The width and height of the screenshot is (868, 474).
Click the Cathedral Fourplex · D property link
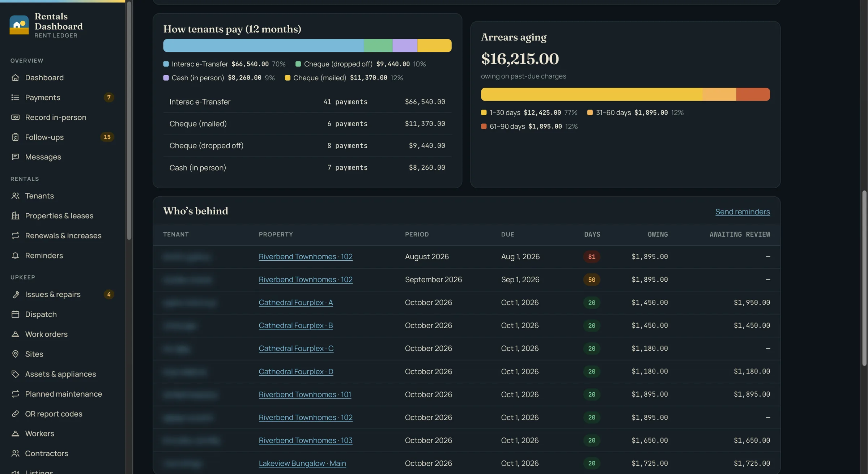click(x=296, y=372)
